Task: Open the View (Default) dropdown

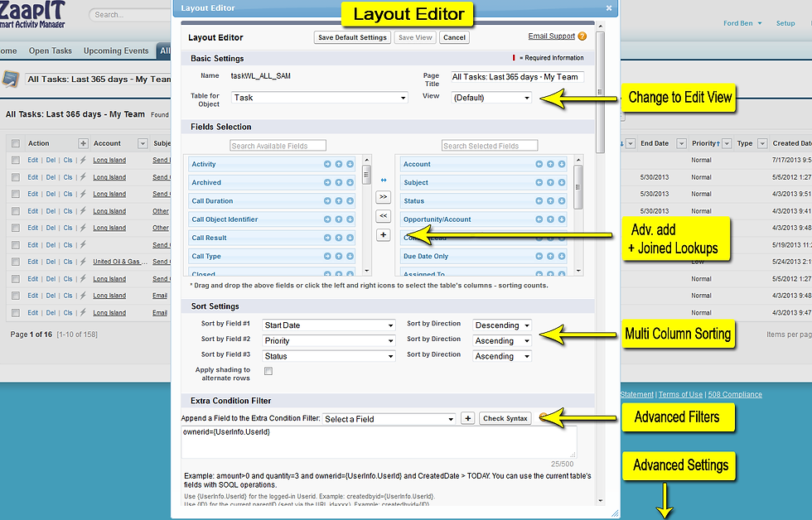Action: tap(491, 98)
